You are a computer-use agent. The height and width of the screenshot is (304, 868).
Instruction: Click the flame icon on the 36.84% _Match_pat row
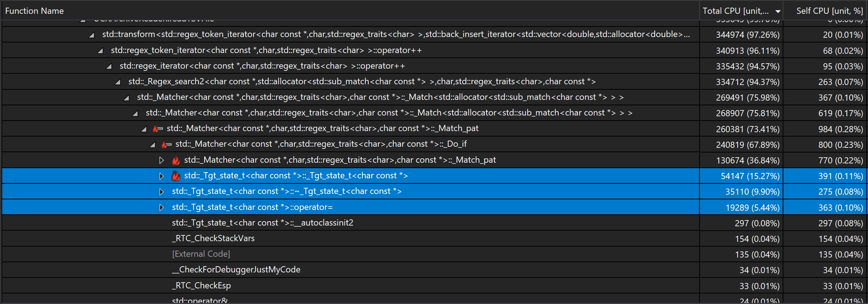tap(176, 161)
